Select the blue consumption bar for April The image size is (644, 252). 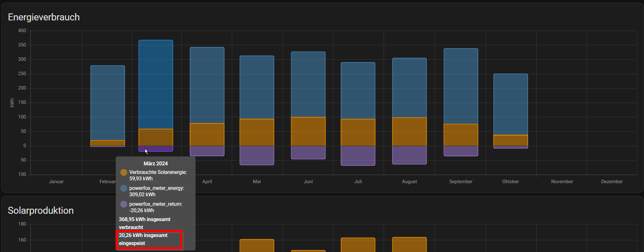[x=207, y=85]
